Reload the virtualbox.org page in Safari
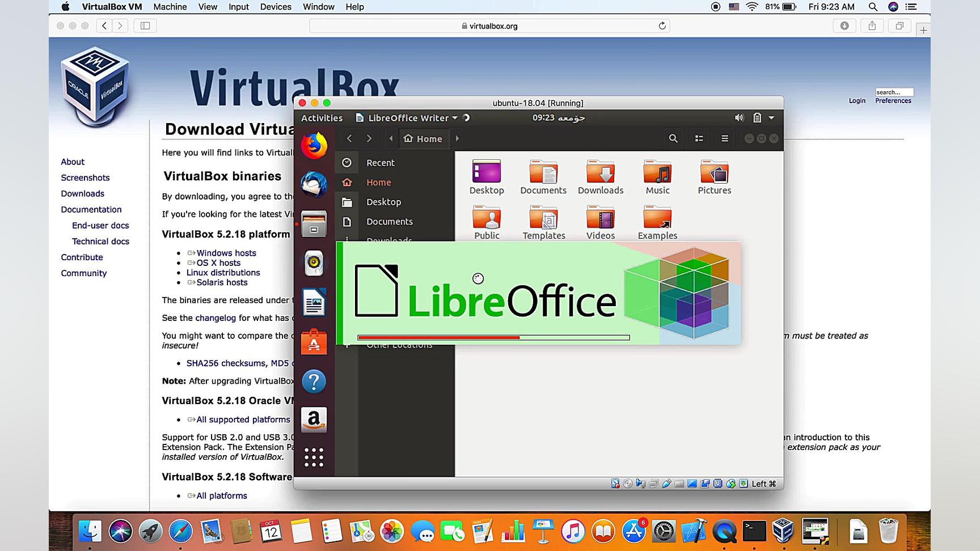 [662, 26]
